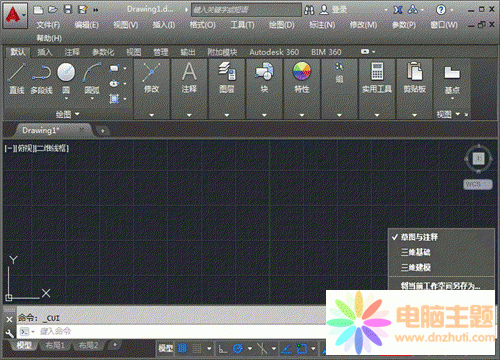Viewport: 500px width, 360px height.
Task: Expand the Draw (绘图) panel arrow
Action: point(77,114)
